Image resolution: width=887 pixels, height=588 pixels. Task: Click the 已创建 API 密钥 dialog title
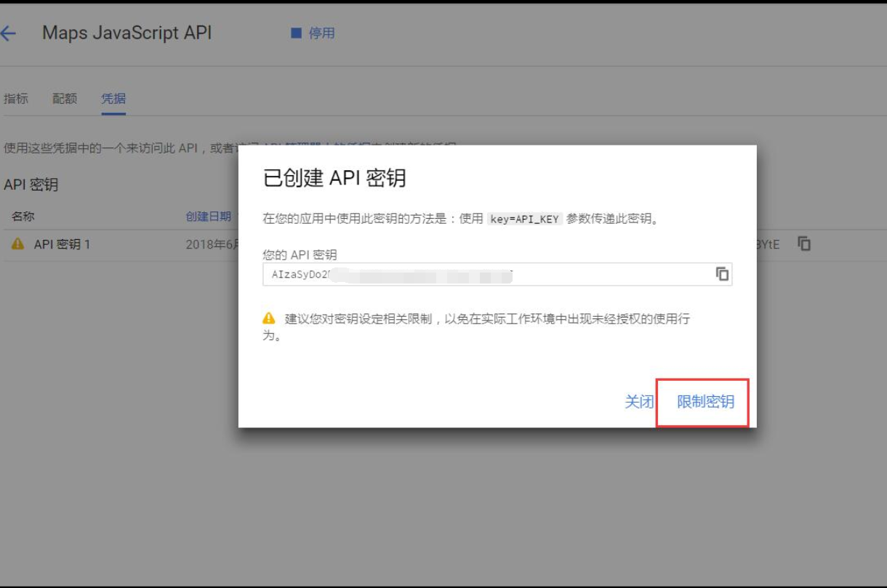coord(334,178)
